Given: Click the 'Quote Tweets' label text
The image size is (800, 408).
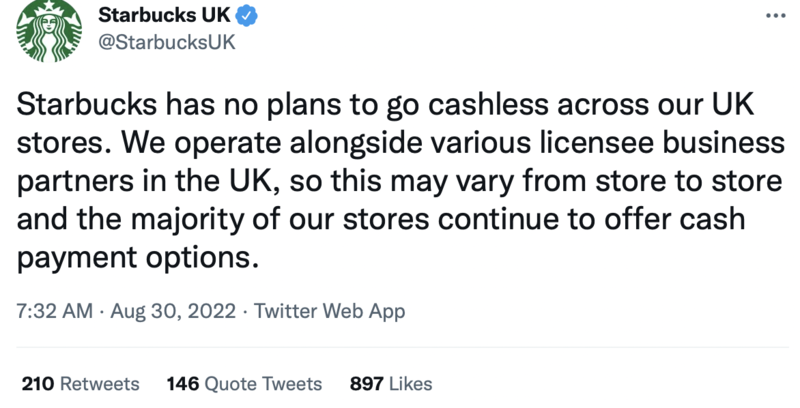Looking at the screenshot, I should pyautogui.click(x=263, y=384).
